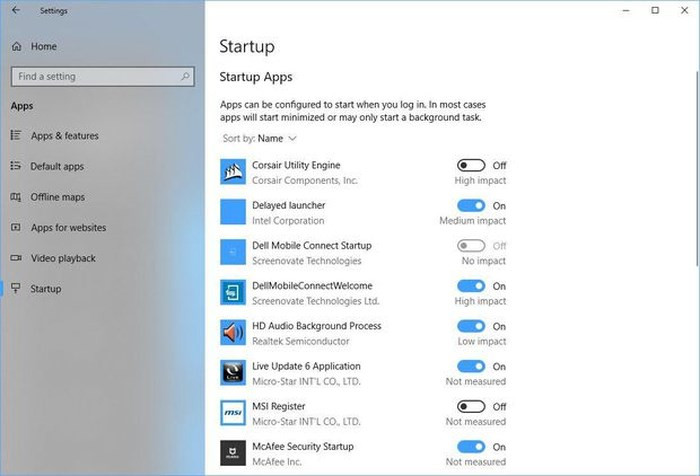Open the Sort by Name dropdown
The image size is (700, 476).
(276, 138)
